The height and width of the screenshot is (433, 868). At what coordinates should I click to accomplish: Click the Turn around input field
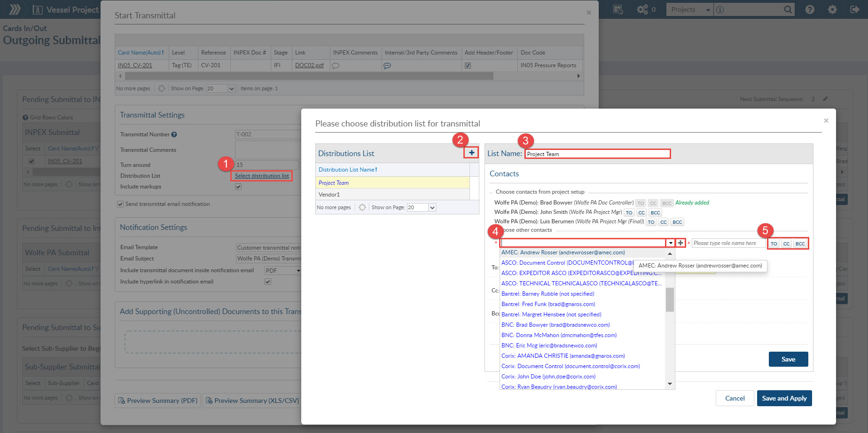pos(267,165)
